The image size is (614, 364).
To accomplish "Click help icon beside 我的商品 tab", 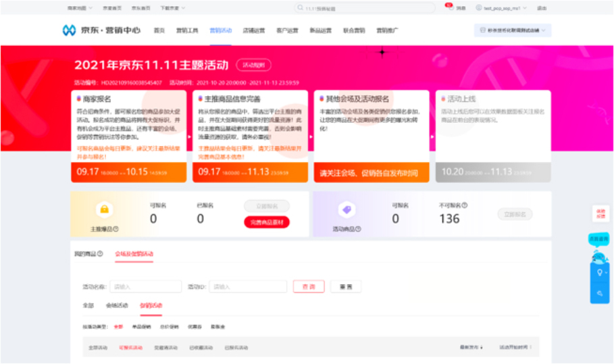I will point(100,254).
